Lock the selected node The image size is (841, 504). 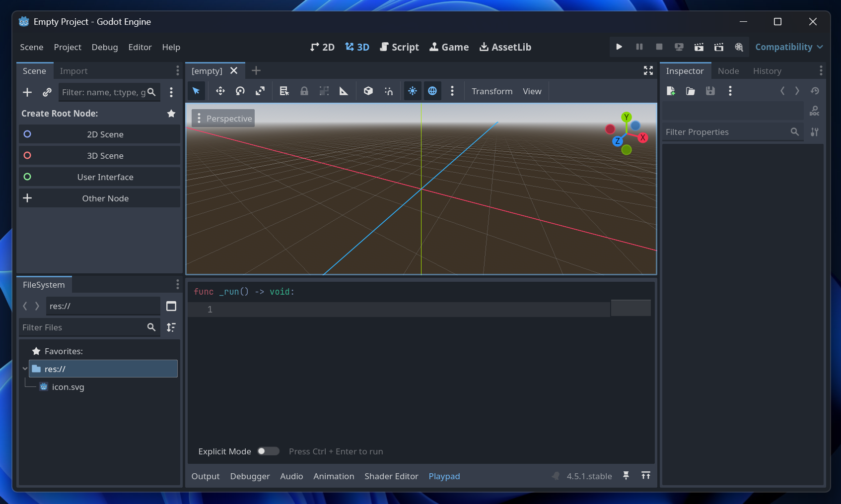click(x=304, y=91)
